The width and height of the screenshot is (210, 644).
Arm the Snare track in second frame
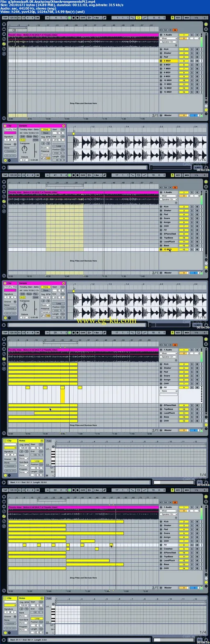tap(197, 218)
